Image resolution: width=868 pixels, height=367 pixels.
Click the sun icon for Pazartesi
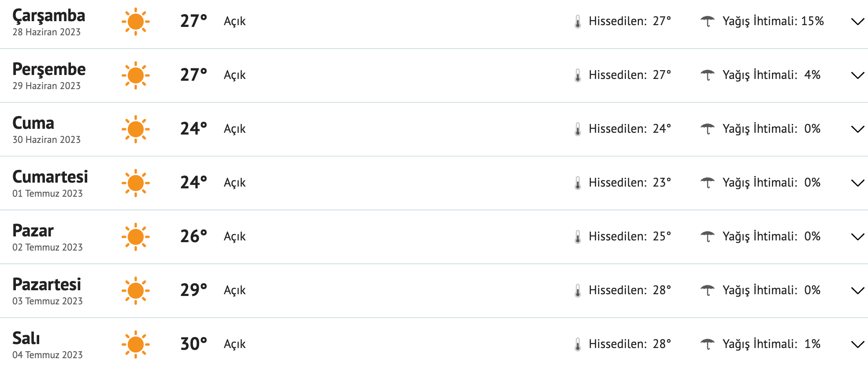tap(135, 291)
